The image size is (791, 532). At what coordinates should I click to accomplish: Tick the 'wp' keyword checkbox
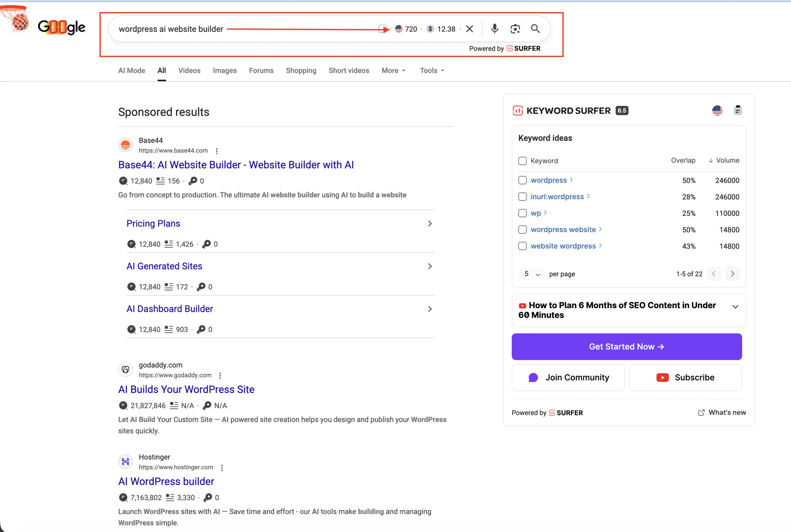(522, 213)
